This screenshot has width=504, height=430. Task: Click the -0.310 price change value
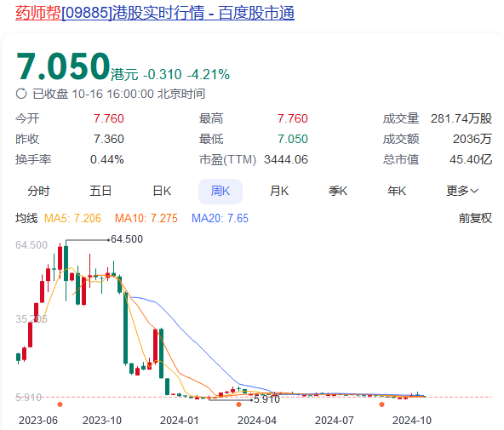tap(163, 75)
